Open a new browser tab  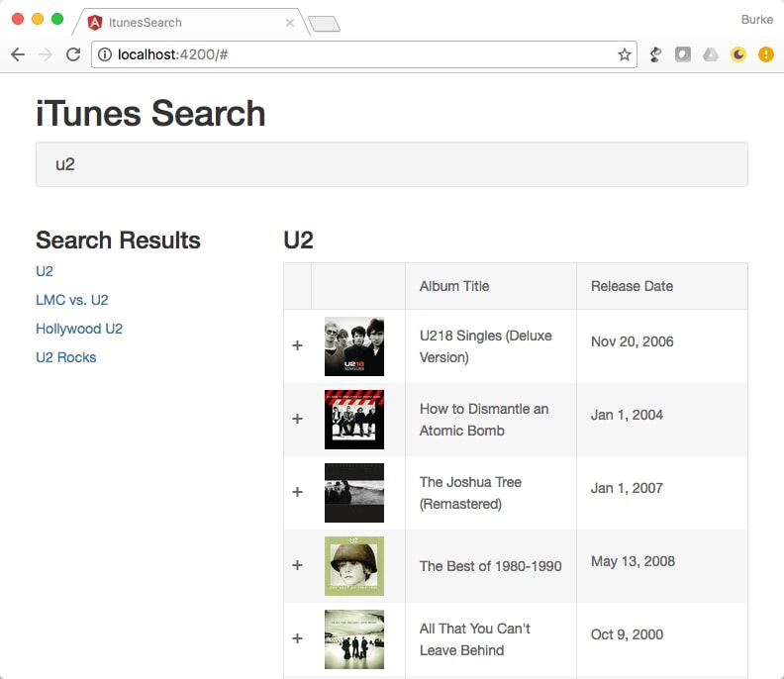(x=324, y=24)
